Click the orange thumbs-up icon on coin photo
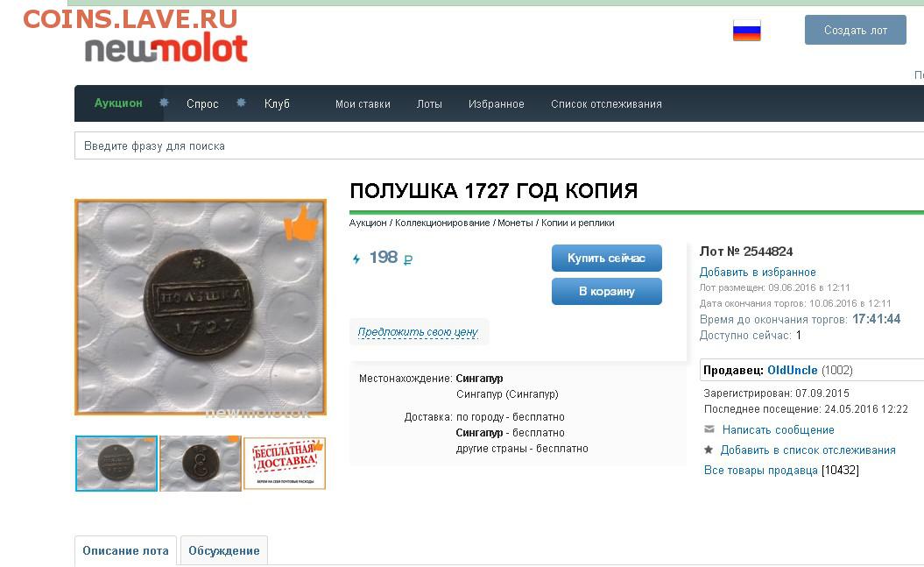Viewport: 924px width, 567px height. [301, 223]
